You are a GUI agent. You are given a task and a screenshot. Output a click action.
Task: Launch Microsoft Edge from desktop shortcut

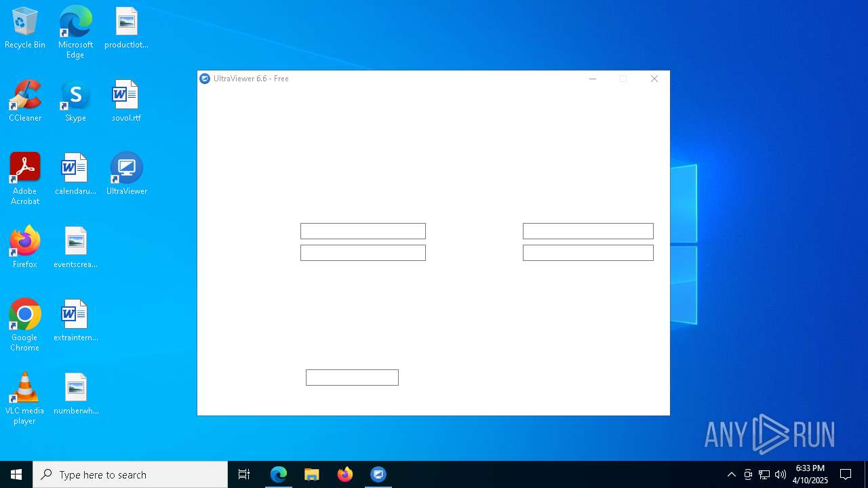(x=75, y=32)
